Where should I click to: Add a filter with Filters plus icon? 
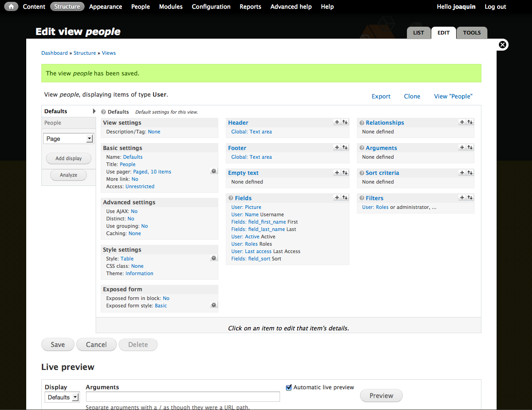[x=462, y=198]
